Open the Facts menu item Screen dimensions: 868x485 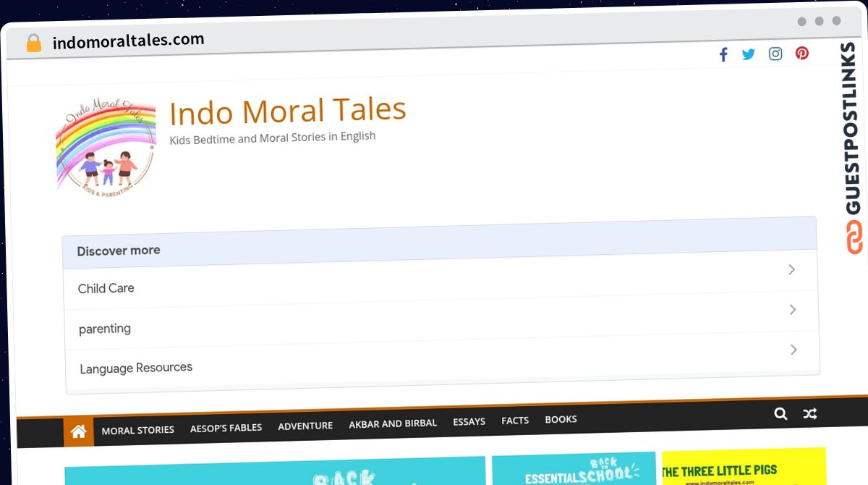click(x=515, y=420)
